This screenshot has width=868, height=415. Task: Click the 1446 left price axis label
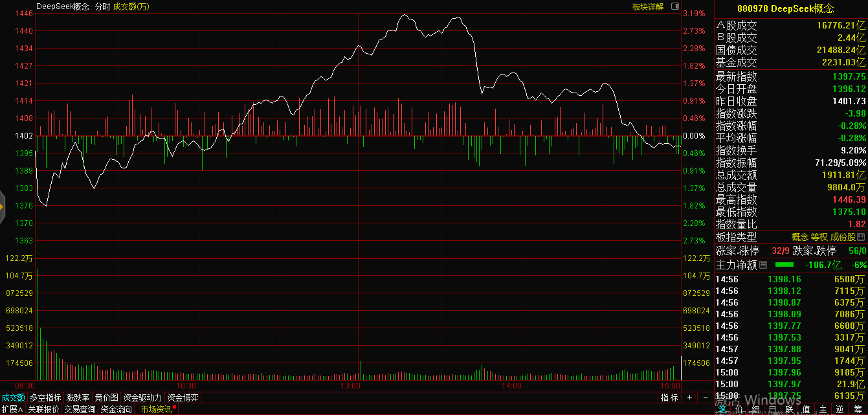[x=24, y=14]
